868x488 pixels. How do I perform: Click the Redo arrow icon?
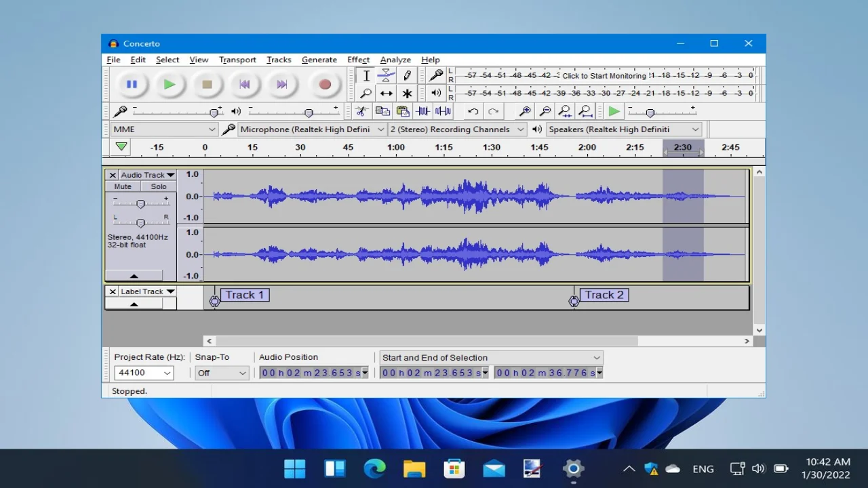[493, 111]
